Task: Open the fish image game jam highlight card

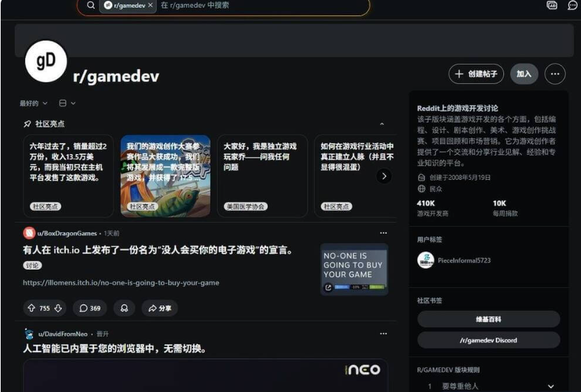Action: coord(165,176)
